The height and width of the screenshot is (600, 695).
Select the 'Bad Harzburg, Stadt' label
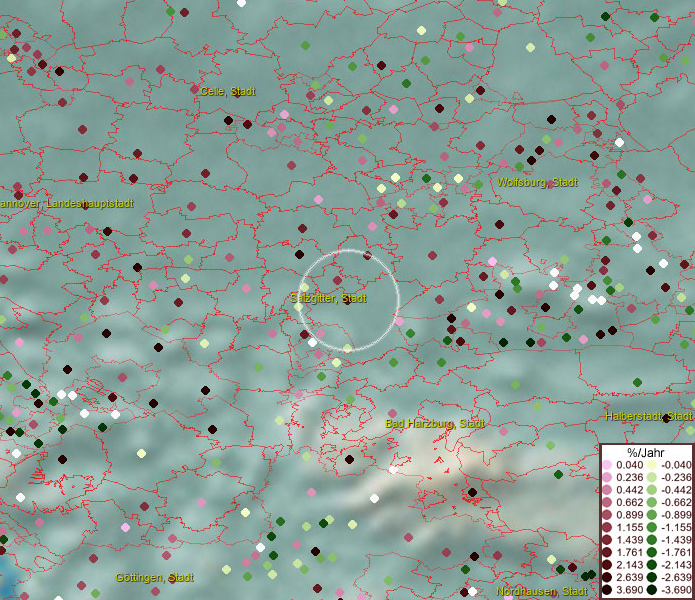coord(435,423)
